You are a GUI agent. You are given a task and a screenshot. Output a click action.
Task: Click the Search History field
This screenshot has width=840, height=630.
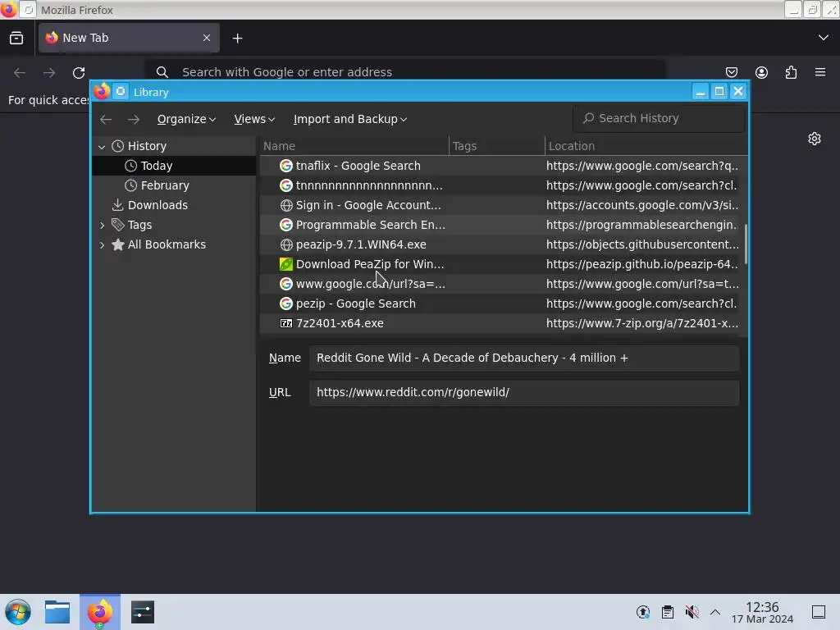point(659,118)
